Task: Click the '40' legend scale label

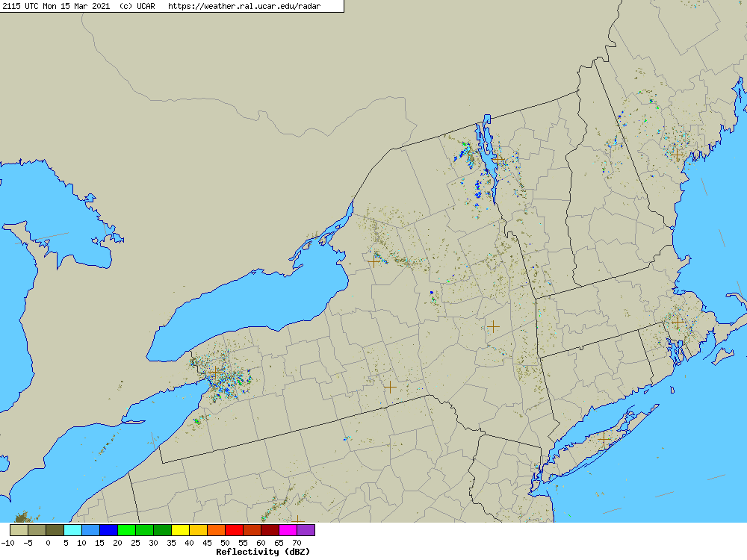Action: pos(189,543)
